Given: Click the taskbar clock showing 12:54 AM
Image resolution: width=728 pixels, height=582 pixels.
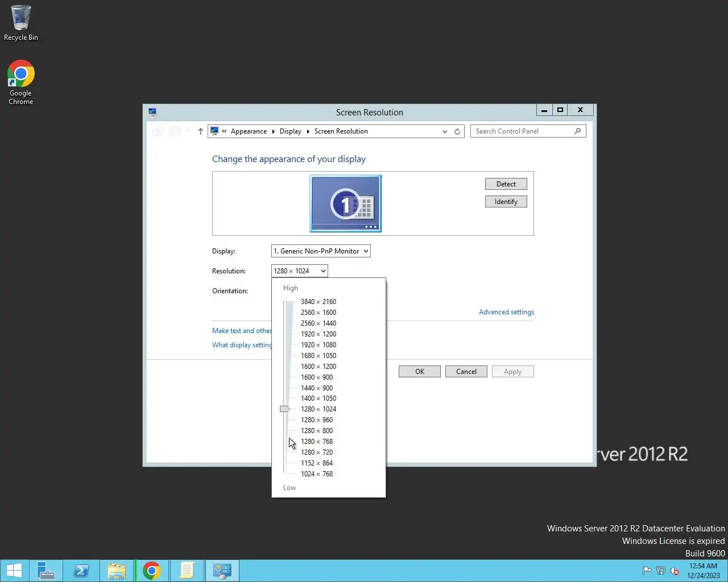Looking at the screenshot, I should coord(704,571).
